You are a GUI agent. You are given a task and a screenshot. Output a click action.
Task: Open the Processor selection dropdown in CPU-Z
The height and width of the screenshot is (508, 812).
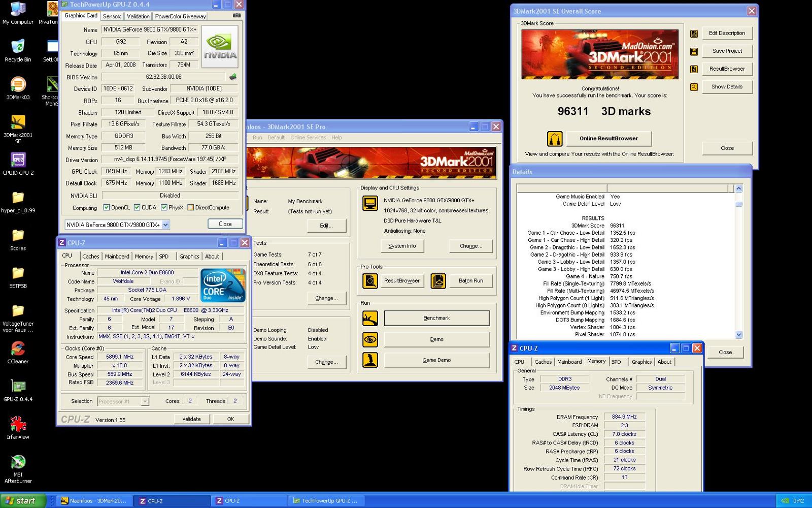click(x=145, y=401)
